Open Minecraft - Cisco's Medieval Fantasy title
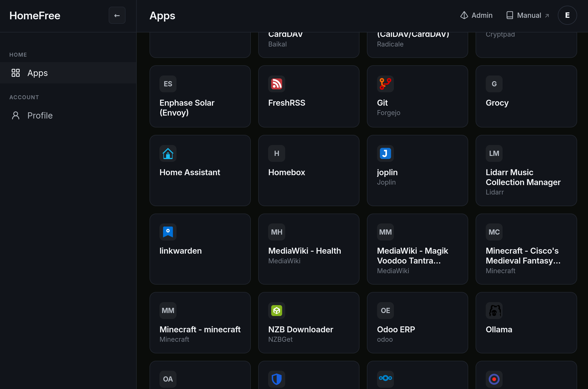The width and height of the screenshot is (588, 389). [523, 256]
